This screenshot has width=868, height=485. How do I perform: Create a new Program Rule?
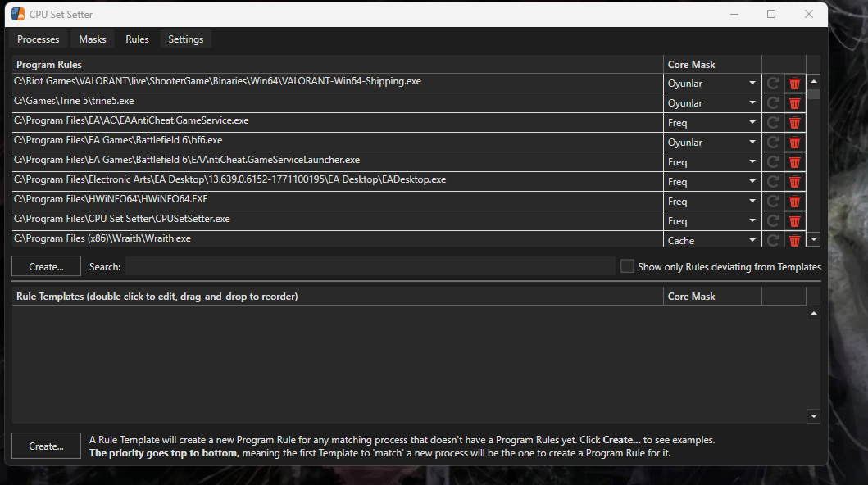(47, 266)
